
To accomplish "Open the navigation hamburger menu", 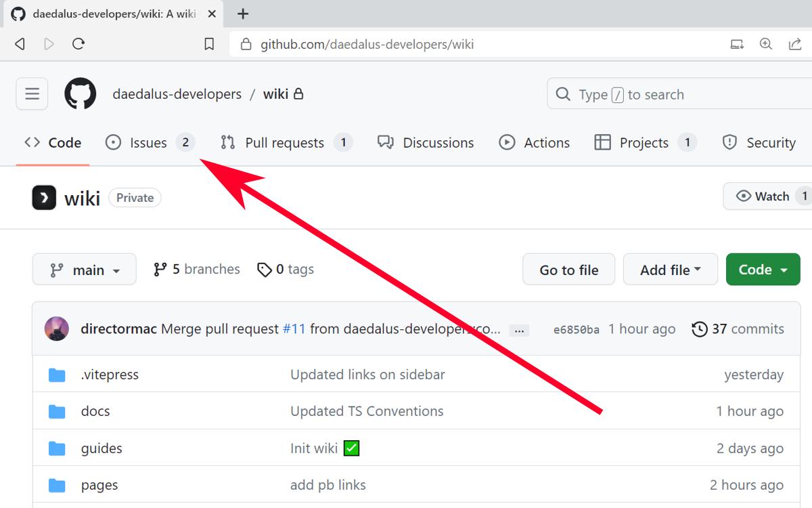I will pos(32,93).
